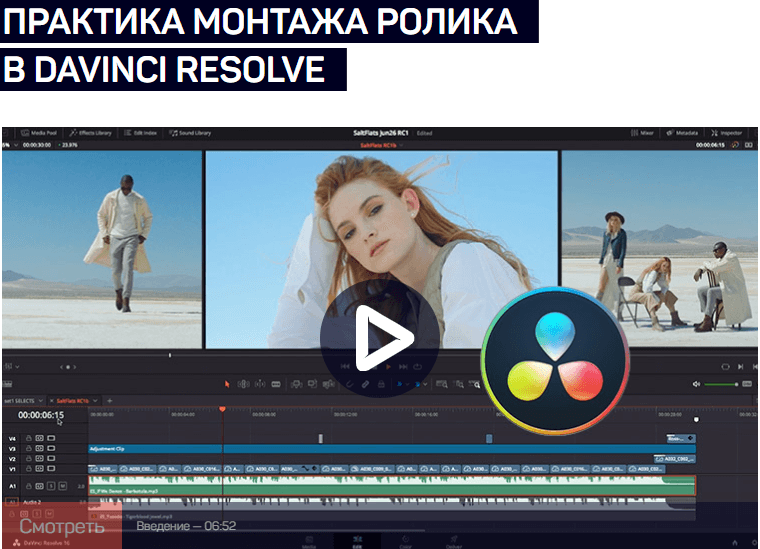Expand the set1 SELECTS tab dropdown arrow
The width and height of the screenshot is (760, 549).
point(41,401)
